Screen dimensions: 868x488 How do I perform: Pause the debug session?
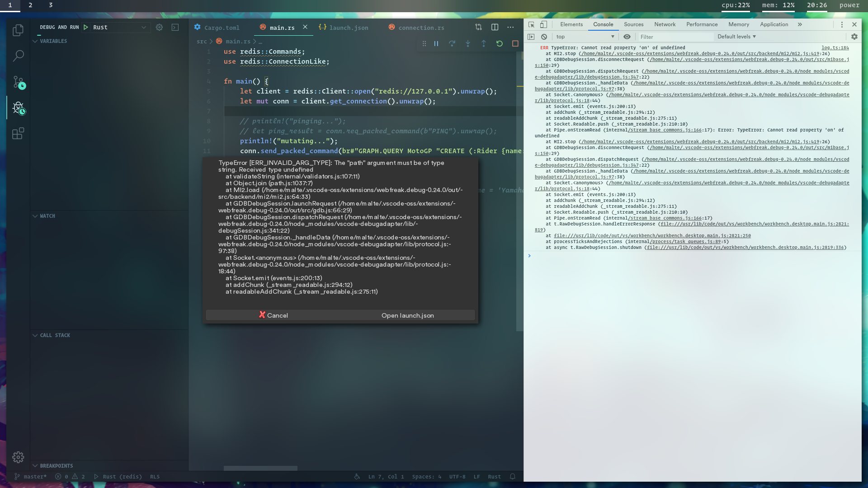[436, 44]
